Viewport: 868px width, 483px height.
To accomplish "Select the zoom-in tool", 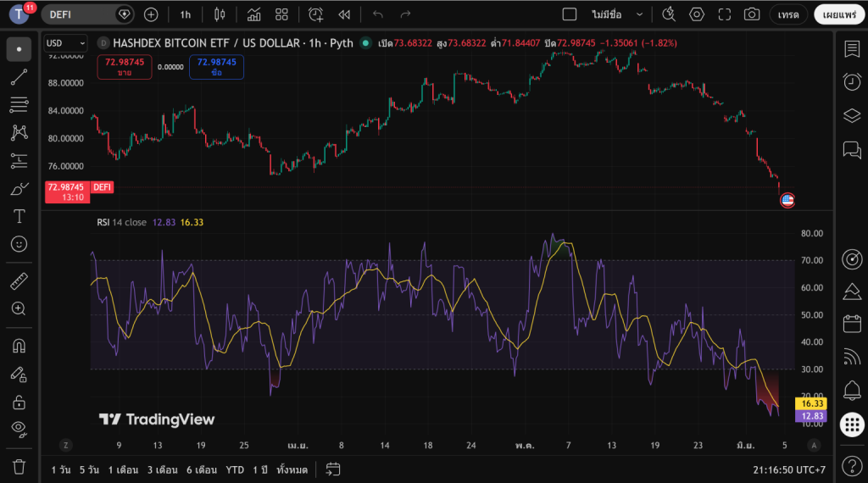I will click(x=19, y=308).
